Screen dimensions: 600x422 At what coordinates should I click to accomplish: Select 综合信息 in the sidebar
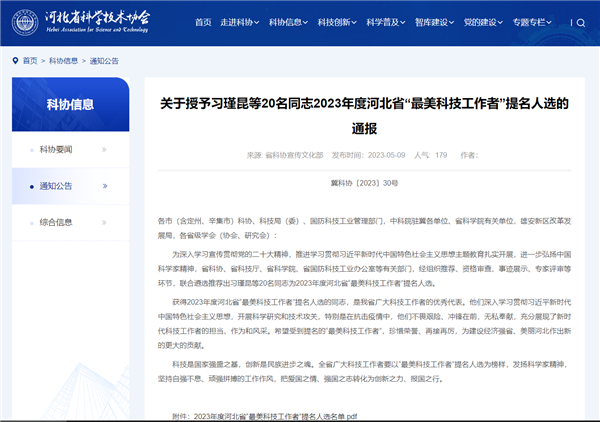tap(56, 222)
